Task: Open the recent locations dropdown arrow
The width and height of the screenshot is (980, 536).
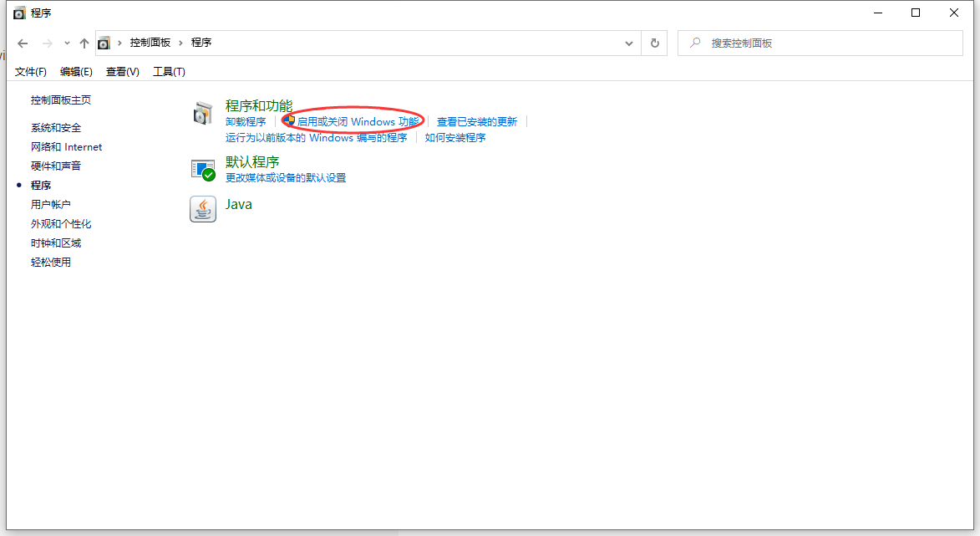Action: (x=67, y=43)
